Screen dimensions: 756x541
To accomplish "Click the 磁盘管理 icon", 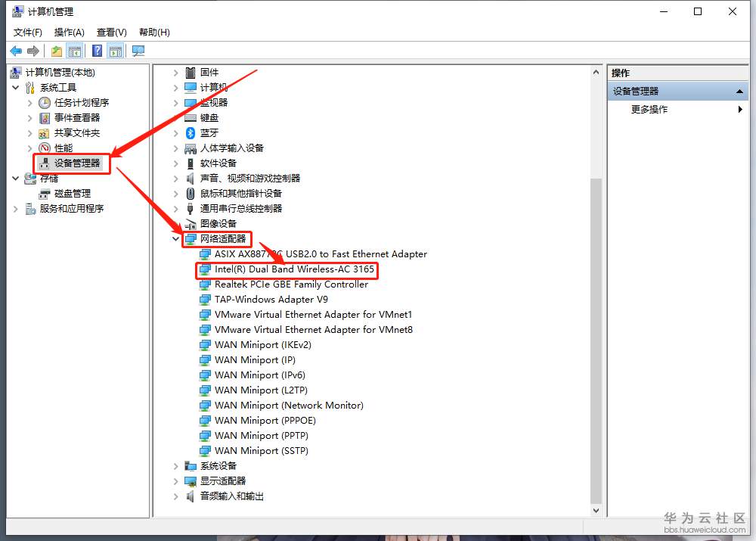I will 45,194.
